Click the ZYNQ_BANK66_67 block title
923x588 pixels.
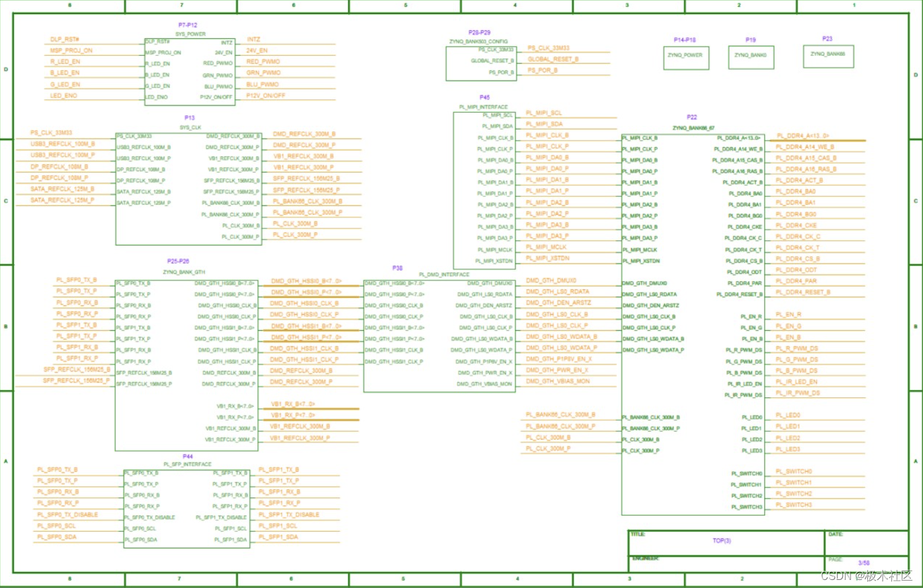point(693,128)
